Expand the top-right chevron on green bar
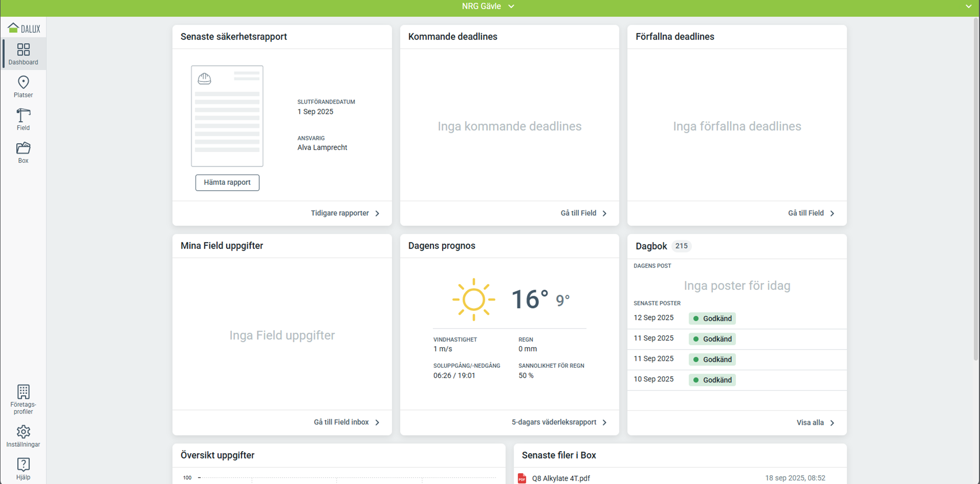 coord(968,6)
